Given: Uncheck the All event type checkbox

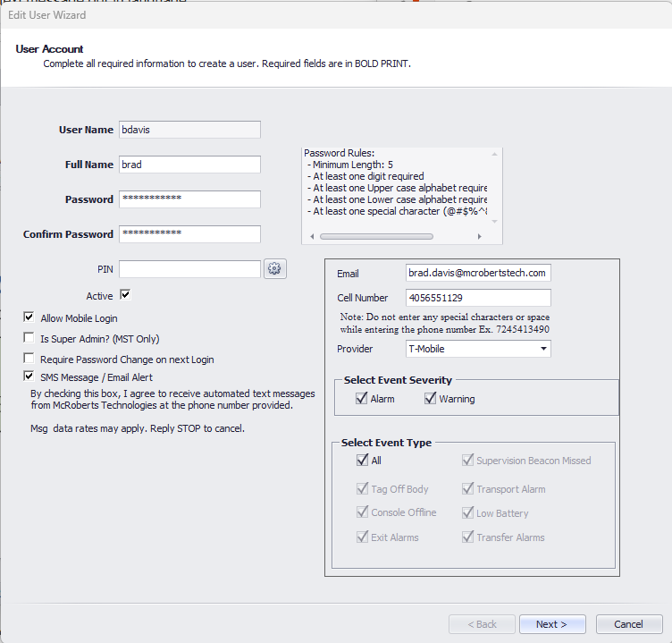Looking at the screenshot, I should tap(362, 461).
